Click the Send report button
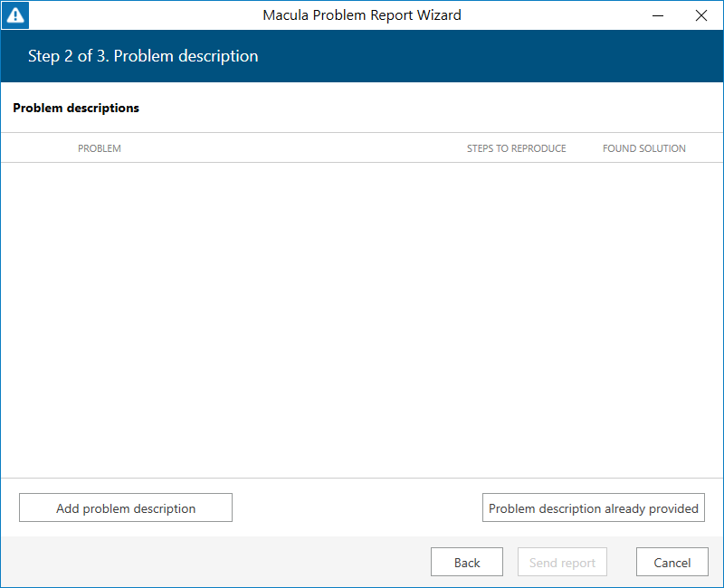Viewport: 724px width, 588px height. pyautogui.click(x=562, y=562)
